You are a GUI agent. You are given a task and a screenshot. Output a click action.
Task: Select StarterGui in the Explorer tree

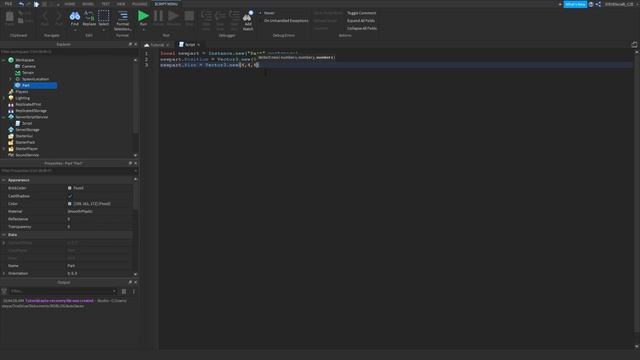tap(24, 136)
